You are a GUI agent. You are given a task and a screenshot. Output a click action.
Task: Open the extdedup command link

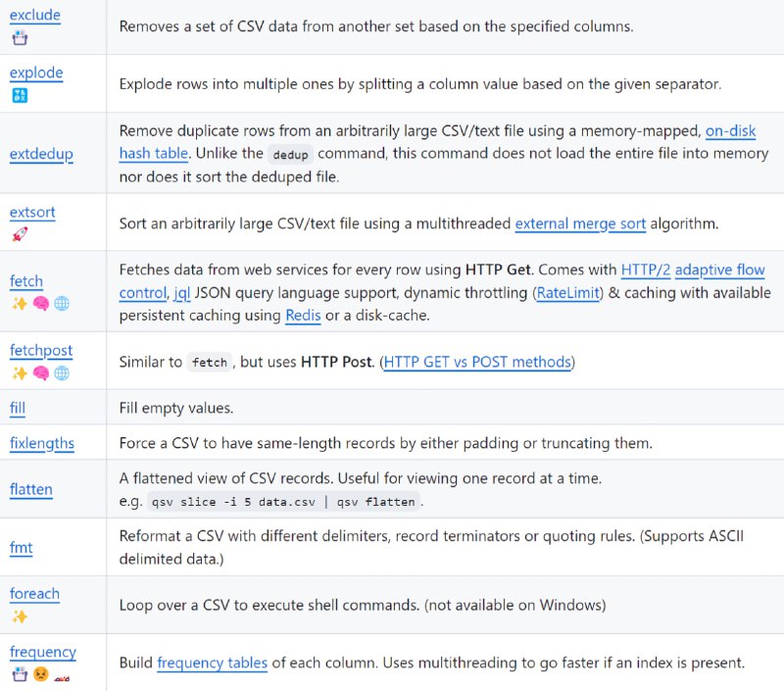tap(41, 154)
